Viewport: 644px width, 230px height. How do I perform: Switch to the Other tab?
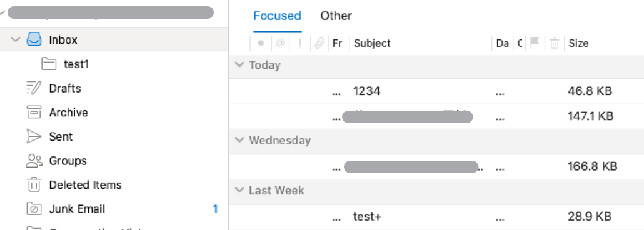336,16
